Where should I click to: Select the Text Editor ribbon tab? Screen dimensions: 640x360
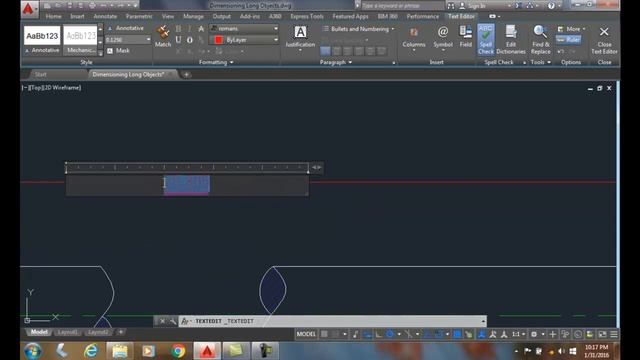pos(461,16)
